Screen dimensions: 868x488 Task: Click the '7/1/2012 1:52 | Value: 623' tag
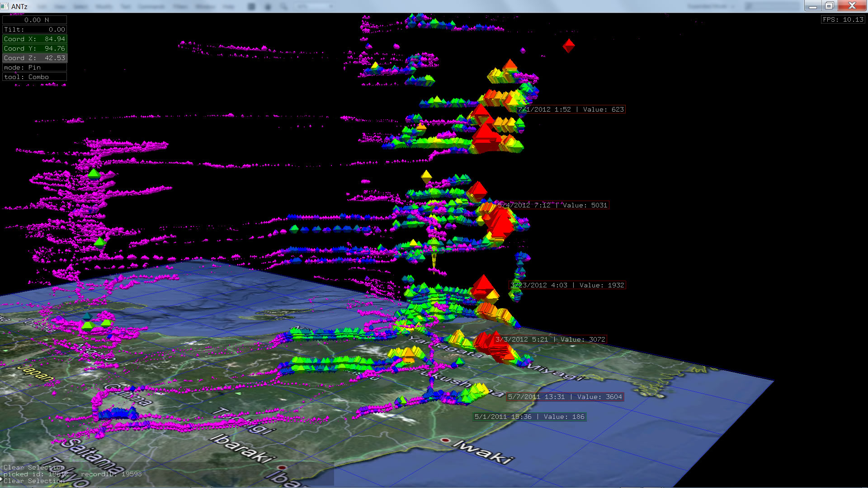click(571, 109)
